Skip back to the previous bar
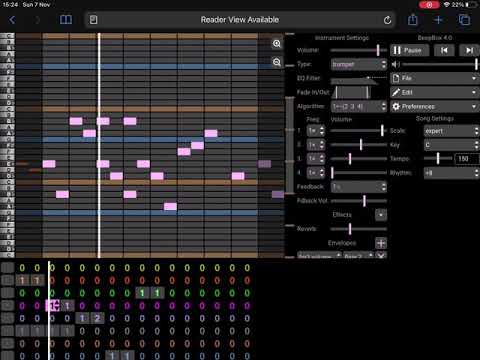480x360 pixels. pyautogui.click(x=444, y=50)
